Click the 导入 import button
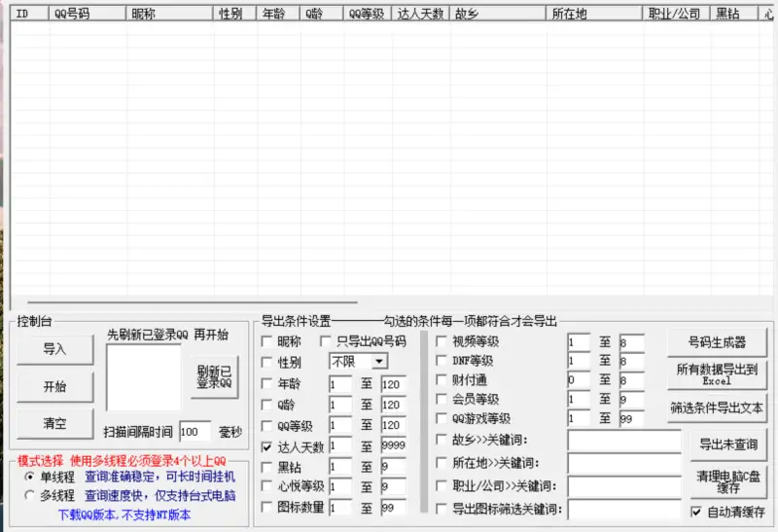 (54, 349)
